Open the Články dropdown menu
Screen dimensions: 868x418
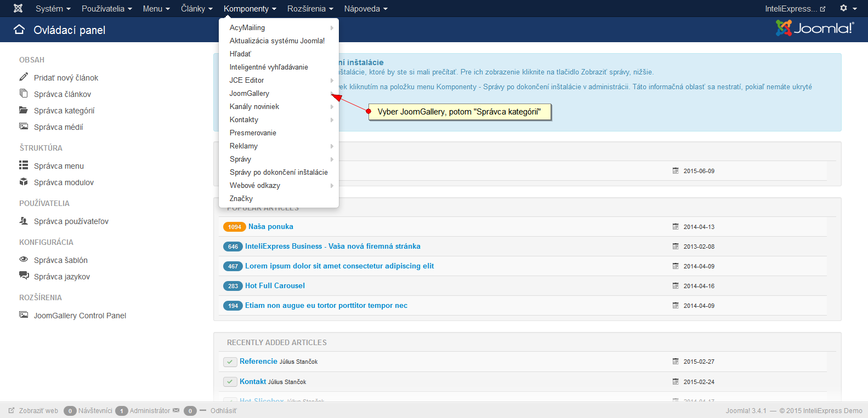pyautogui.click(x=197, y=9)
